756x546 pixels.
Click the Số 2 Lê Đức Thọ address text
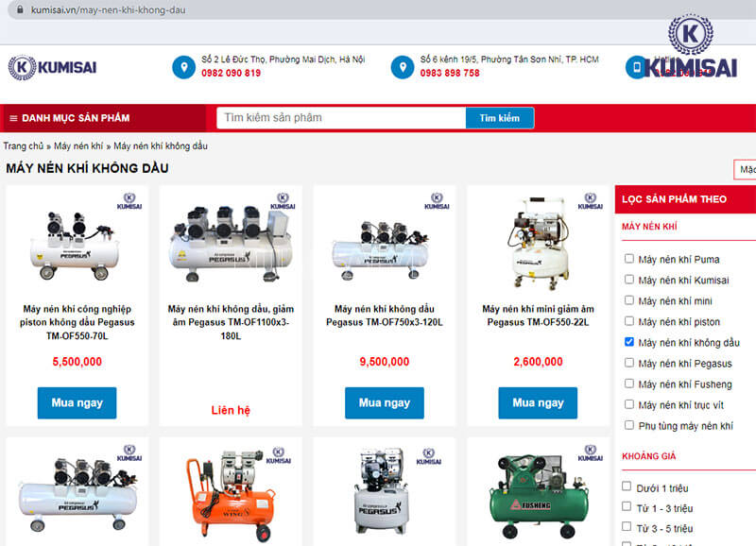(283, 60)
